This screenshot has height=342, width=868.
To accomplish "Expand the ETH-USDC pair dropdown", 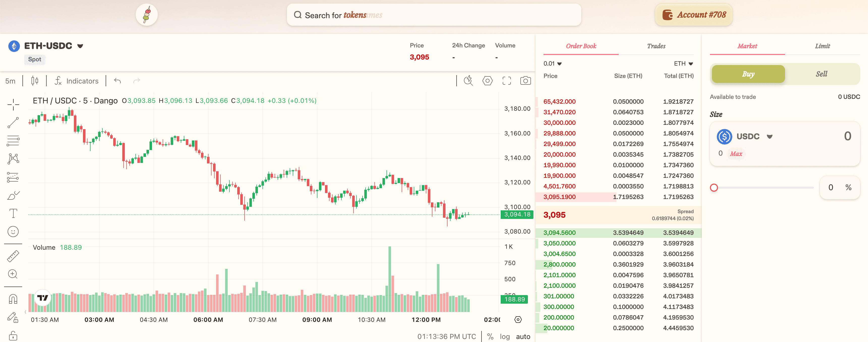I will [80, 46].
